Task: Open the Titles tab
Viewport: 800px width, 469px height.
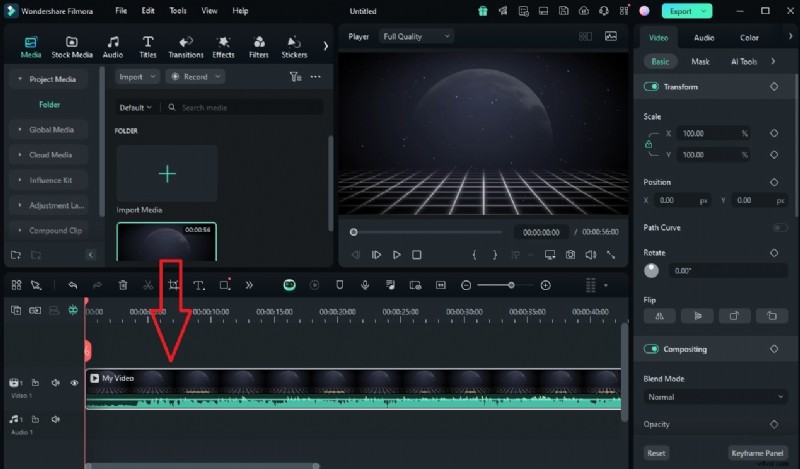Action: (x=148, y=47)
